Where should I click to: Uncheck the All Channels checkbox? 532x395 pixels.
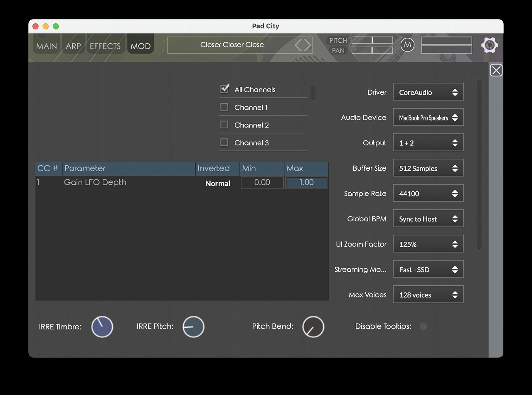[x=224, y=89]
